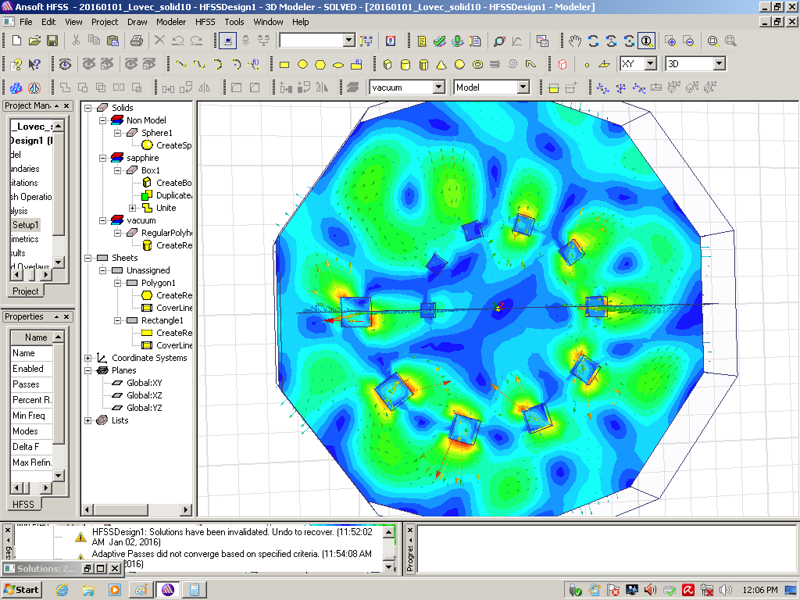Open the XY drawing plane dropdown
Image resolution: width=800 pixels, height=600 pixels.
point(650,64)
